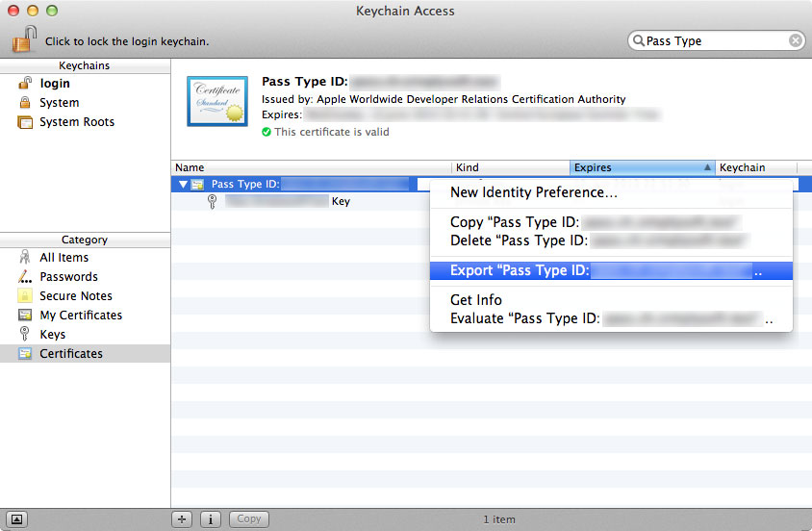Clear the Pass Type search field
The image size is (812, 531).
pyautogui.click(x=796, y=40)
